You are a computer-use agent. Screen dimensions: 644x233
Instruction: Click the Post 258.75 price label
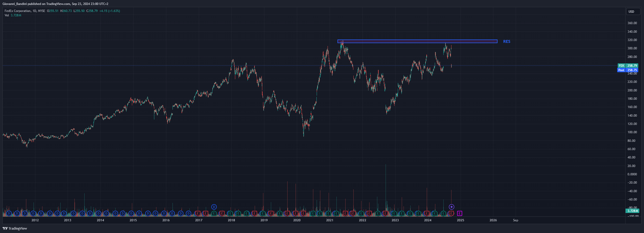pos(628,70)
